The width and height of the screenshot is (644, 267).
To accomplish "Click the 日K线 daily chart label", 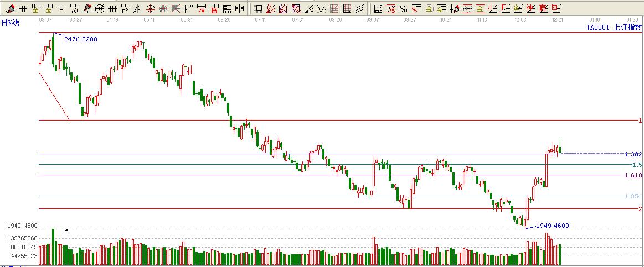I will (10, 22).
